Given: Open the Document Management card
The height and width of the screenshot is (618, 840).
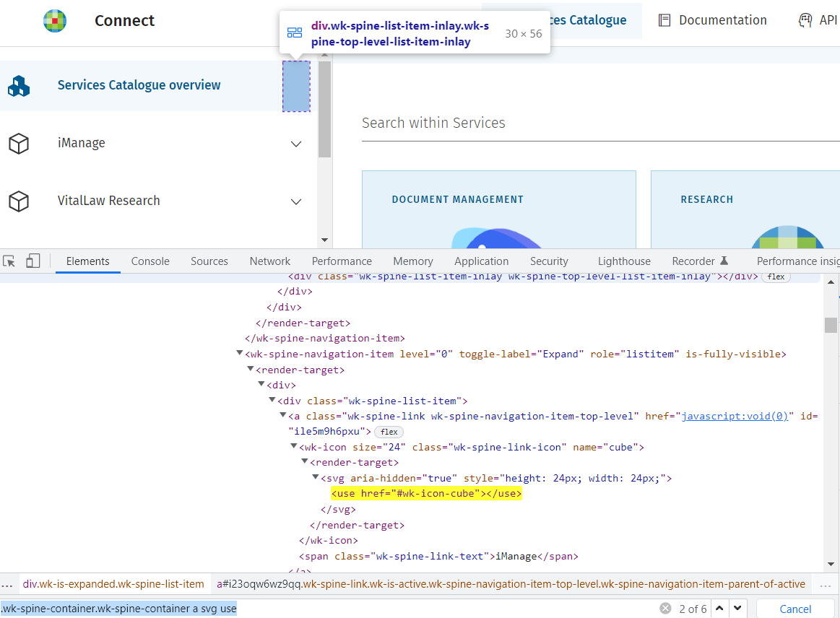Looking at the screenshot, I should (499, 209).
